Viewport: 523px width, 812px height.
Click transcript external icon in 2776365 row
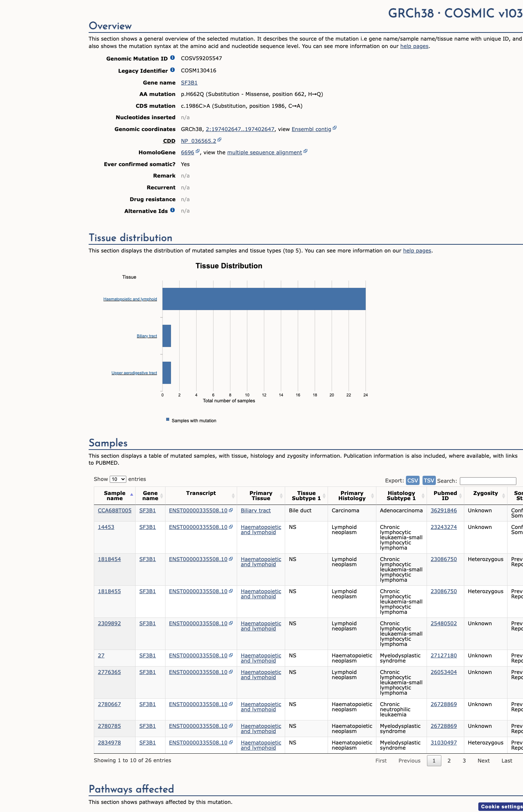click(x=231, y=672)
